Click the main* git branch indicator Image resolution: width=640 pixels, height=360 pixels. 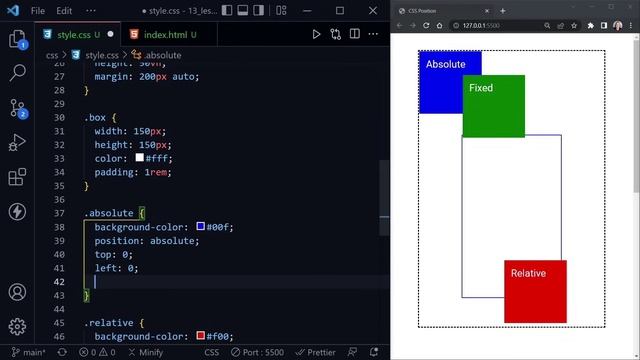click(x=28, y=352)
